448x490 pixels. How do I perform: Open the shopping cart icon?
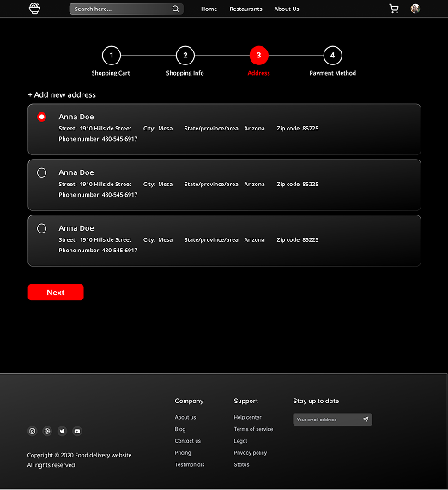coord(394,9)
